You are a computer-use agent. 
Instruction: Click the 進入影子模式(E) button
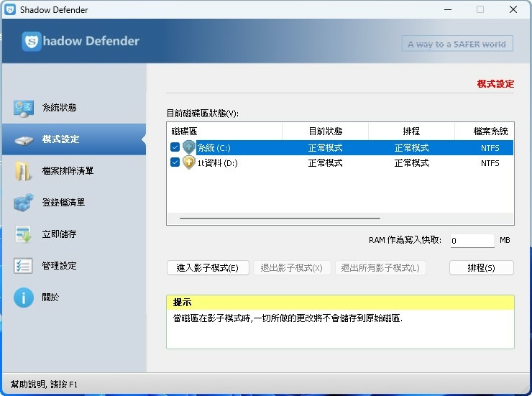(x=208, y=268)
